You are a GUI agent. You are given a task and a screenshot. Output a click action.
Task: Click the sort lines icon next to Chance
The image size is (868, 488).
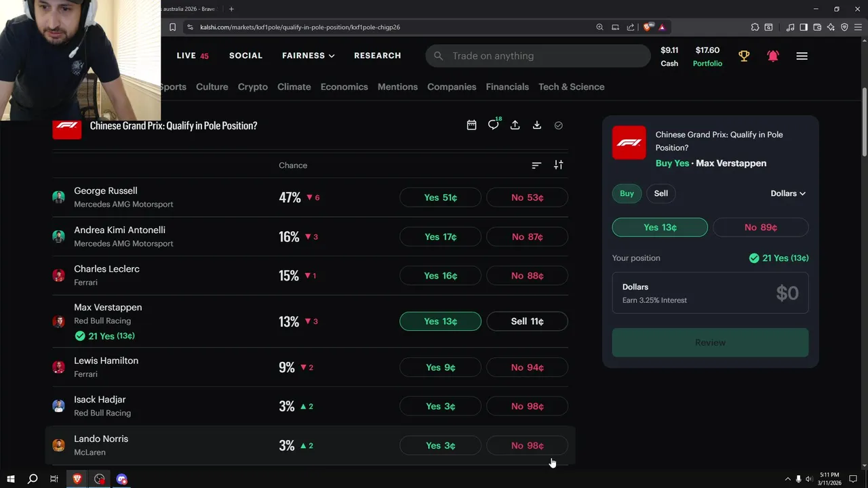[536, 165]
